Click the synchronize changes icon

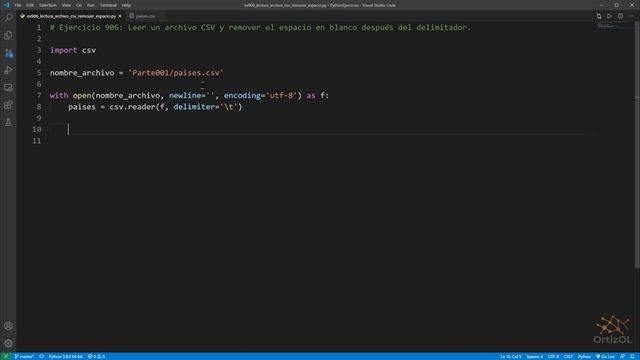[41, 356]
